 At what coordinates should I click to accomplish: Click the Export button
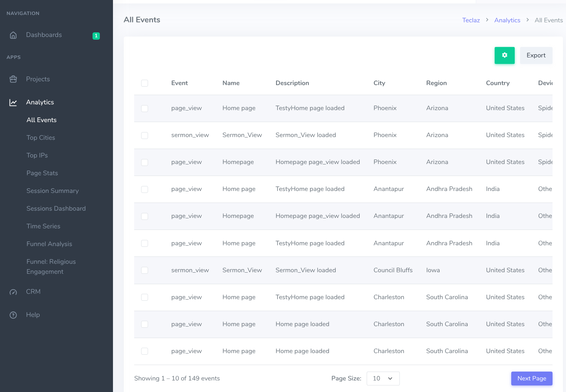[536, 55]
